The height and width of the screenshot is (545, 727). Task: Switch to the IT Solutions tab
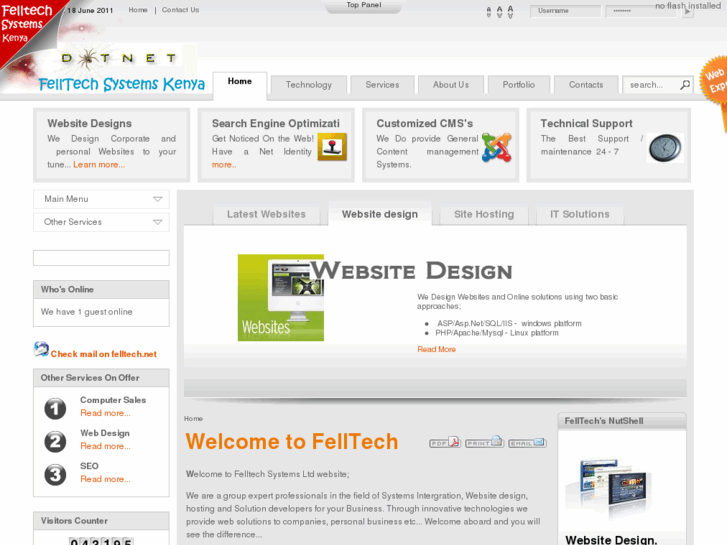click(x=580, y=215)
